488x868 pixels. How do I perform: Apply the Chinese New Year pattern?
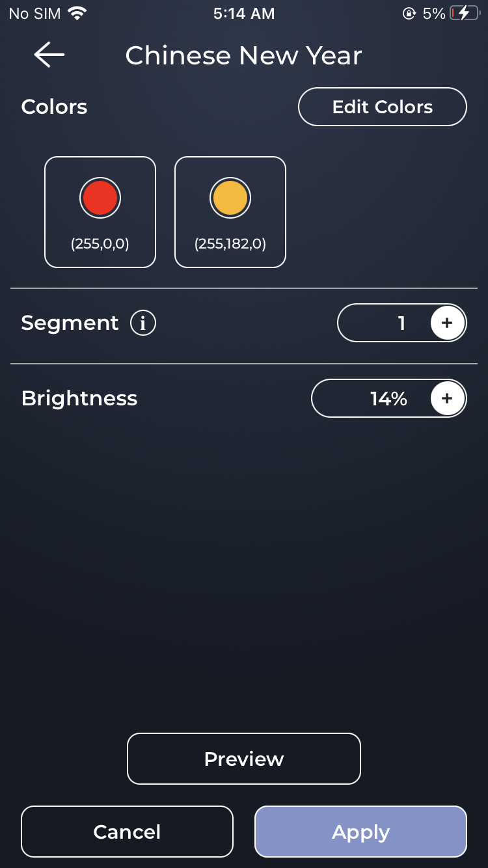(x=360, y=832)
